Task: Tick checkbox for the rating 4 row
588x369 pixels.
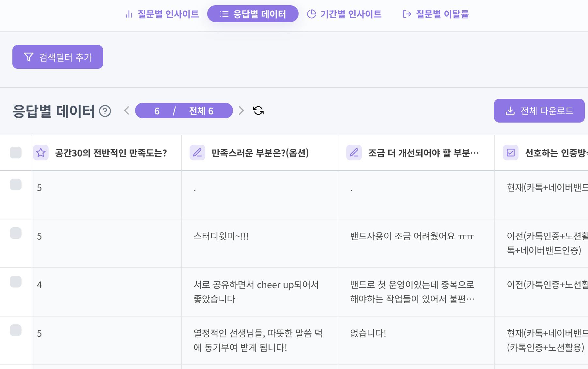Action: (x=16, y=282)
